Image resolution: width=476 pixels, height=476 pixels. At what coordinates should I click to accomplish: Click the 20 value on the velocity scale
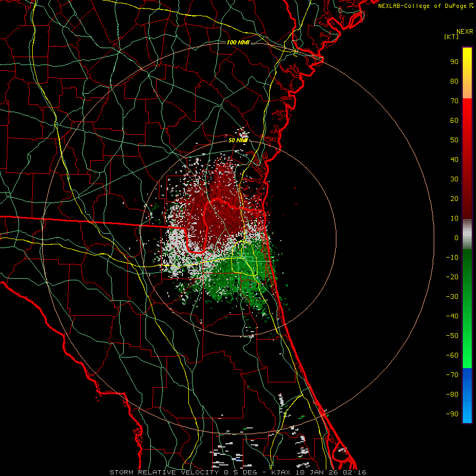pos(454,198)
